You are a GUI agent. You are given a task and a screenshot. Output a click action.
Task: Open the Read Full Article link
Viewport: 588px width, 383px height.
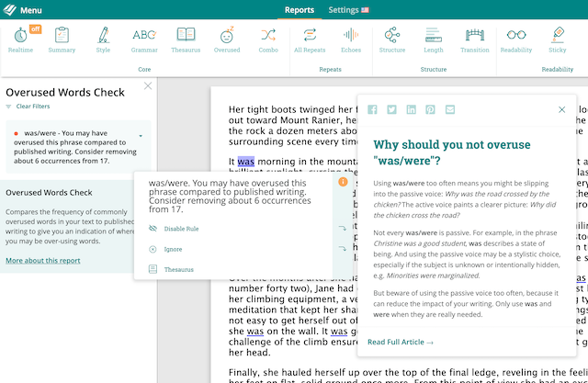click(401, 343)
